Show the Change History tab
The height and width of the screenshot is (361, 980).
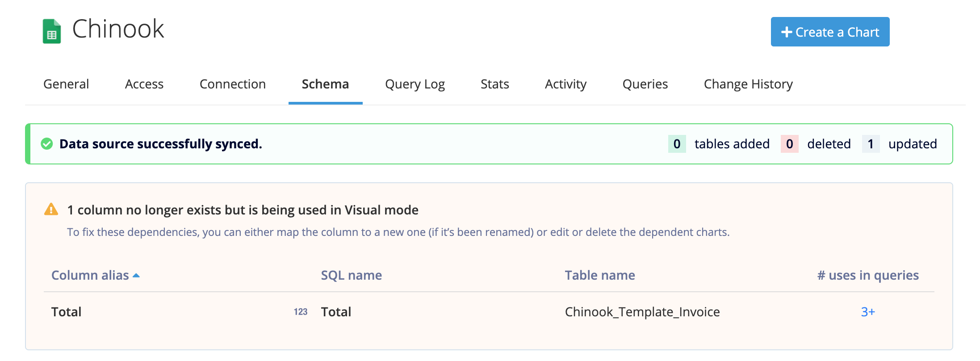point(748,84)
